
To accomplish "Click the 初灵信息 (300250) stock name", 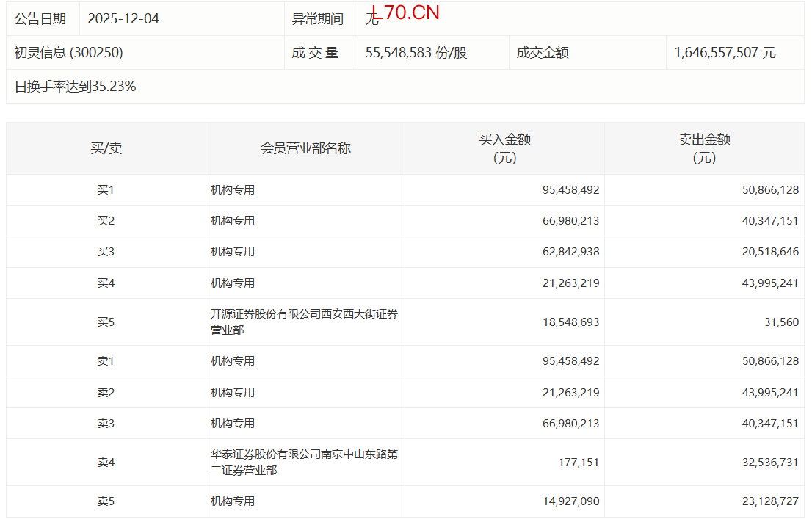I will 68,53.
